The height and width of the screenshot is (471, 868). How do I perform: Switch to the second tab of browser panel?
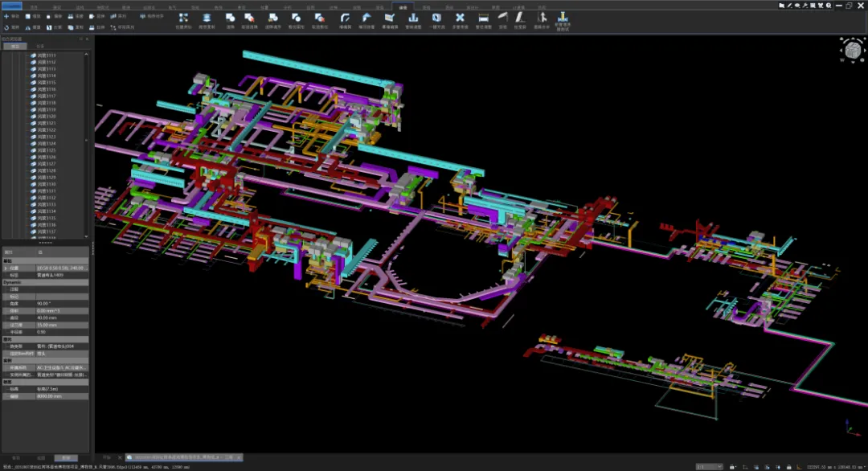[x=40, y=46]
